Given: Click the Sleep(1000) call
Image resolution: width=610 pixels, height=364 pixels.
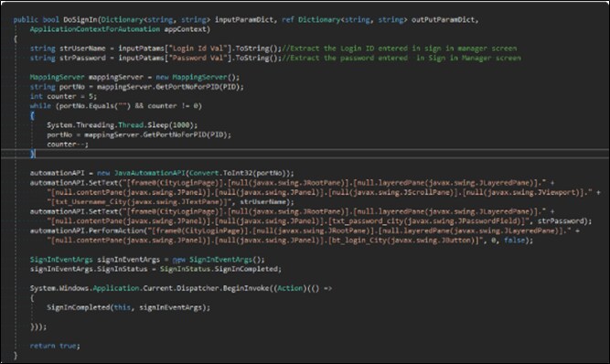Looking at the screenshot, I should 170,124.
